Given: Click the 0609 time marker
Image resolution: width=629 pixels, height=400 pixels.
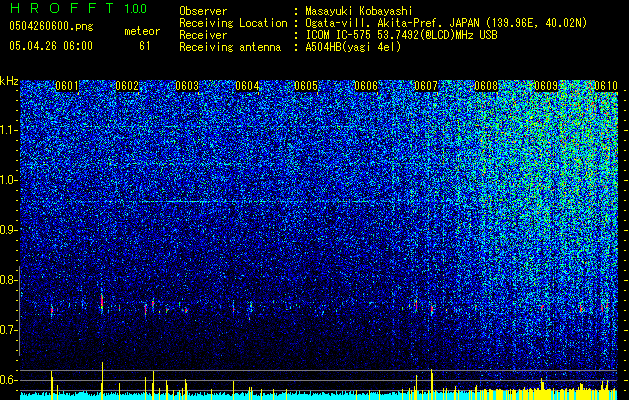Looking at the screenshot, I should click(546, 86).
